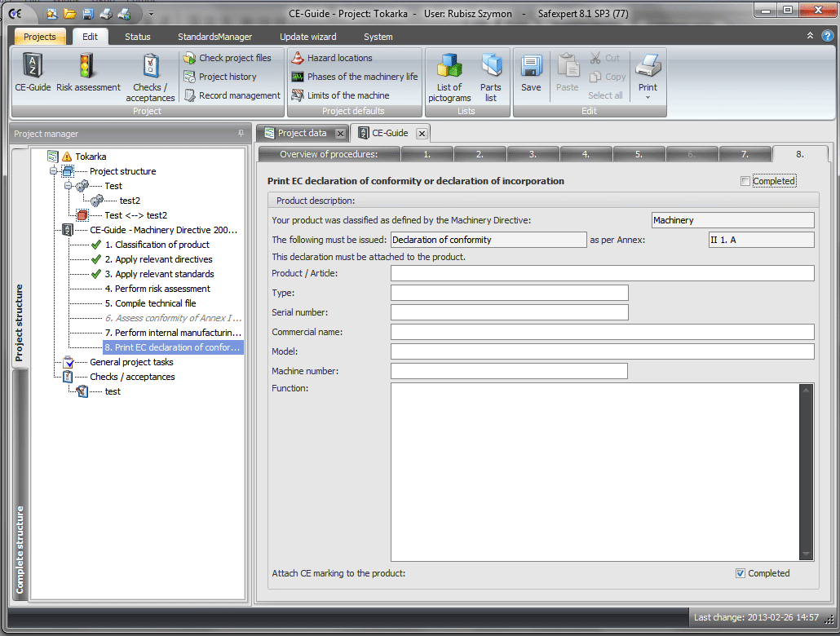
Task: Collapse the Test node in tree
Action: [69, 186]
